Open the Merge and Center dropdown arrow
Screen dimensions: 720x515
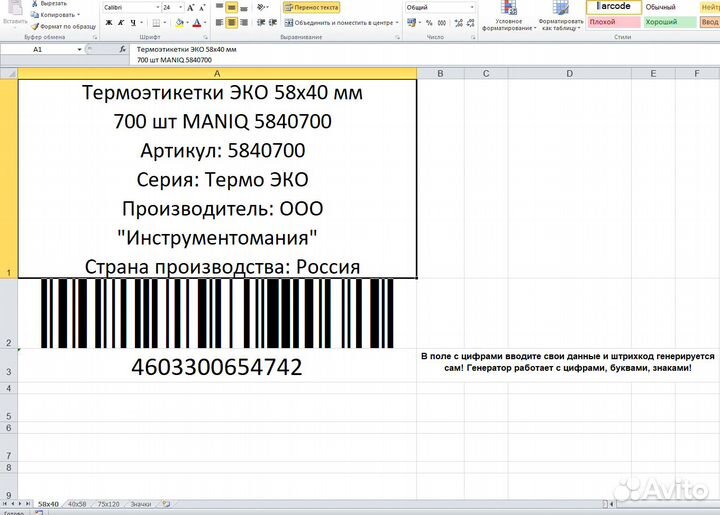coord(397,22)
